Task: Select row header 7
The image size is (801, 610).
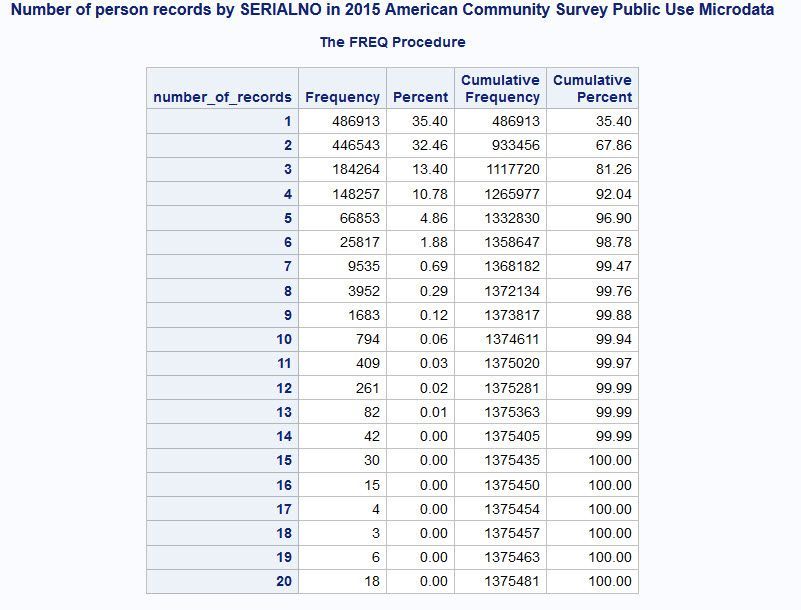Action: click(x=287, y=266)
